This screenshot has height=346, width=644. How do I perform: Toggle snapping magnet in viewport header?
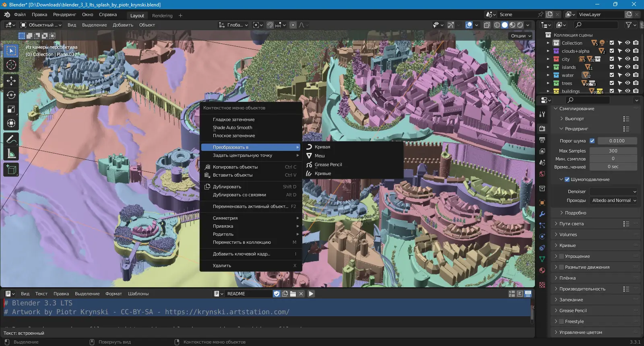tap(270, 25)
